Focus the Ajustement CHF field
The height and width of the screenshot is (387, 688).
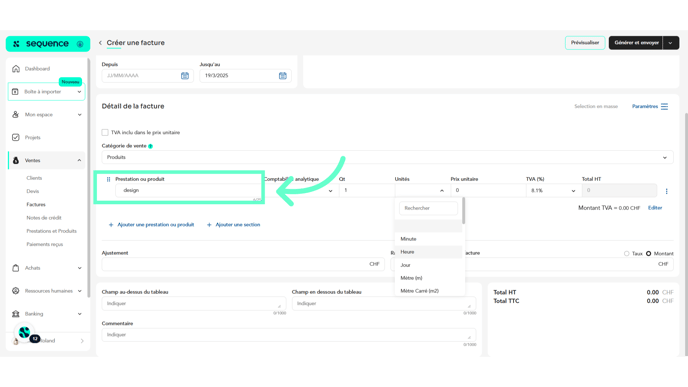point(243,264)
